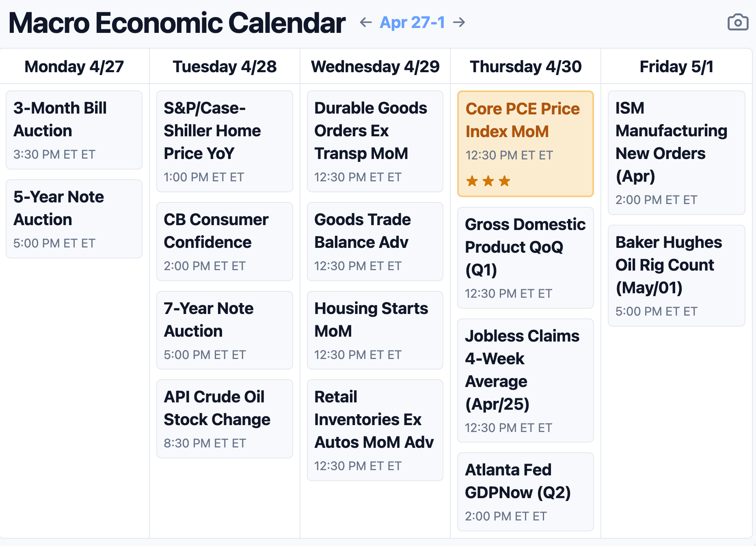This screenshot has width=756, height=546.
Task: Click Atlanta Fed GDPNow (Q2) event
Action: pos(525,492)
